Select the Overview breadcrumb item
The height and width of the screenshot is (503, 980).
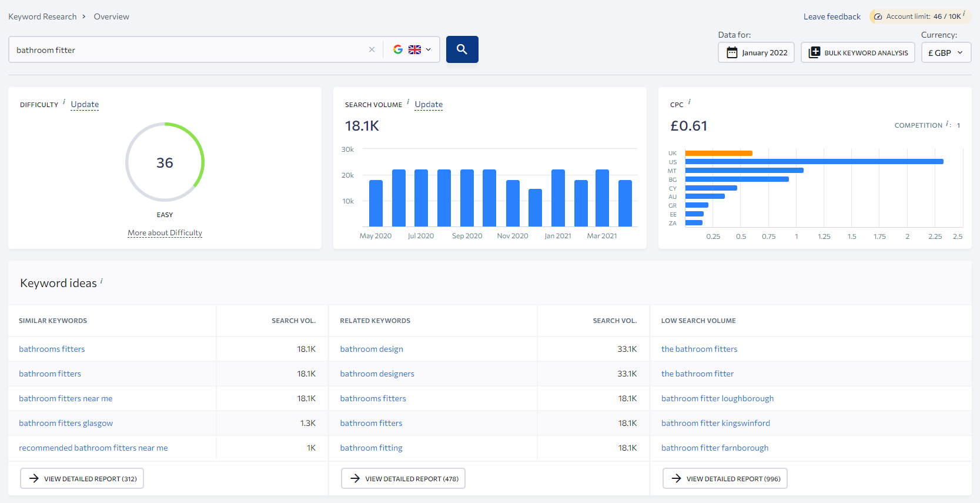[111, 16]
